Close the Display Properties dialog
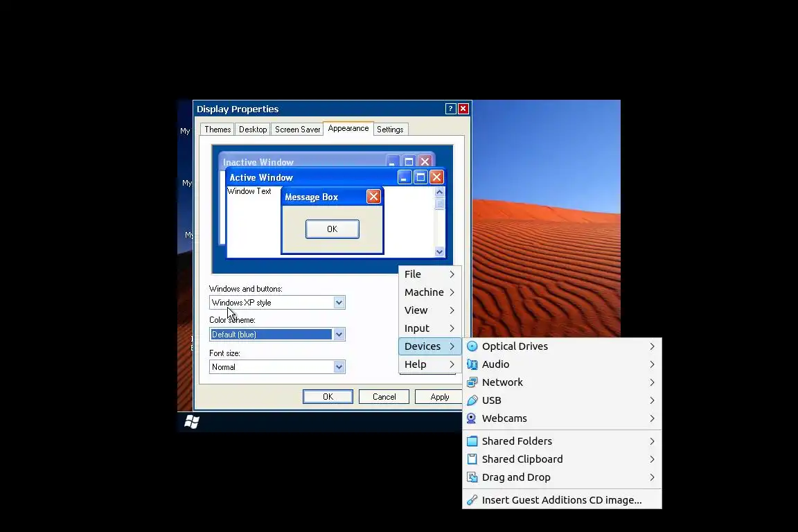Image resolution: width=798 pixels, height=532 pixels. pos(463,109)
